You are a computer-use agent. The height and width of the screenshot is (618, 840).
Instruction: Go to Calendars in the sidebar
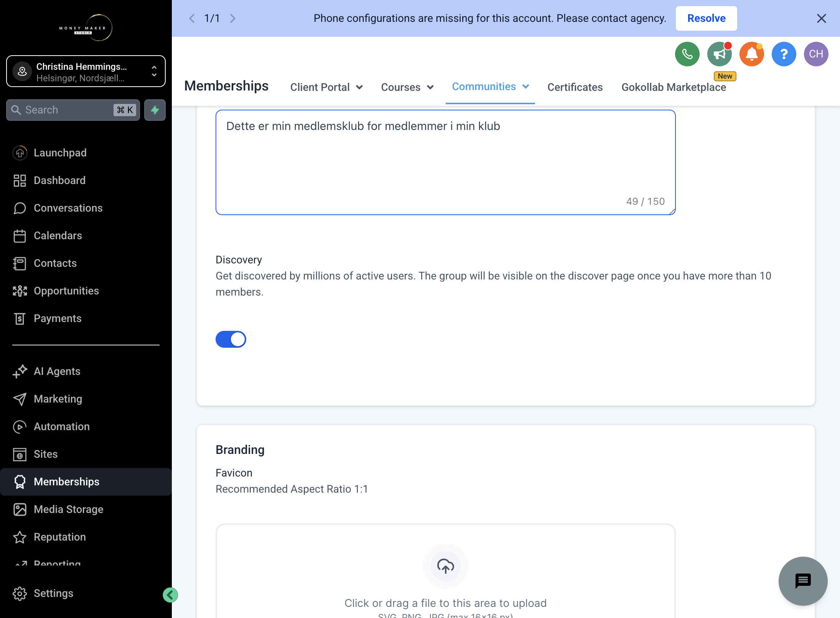(86, 235)
